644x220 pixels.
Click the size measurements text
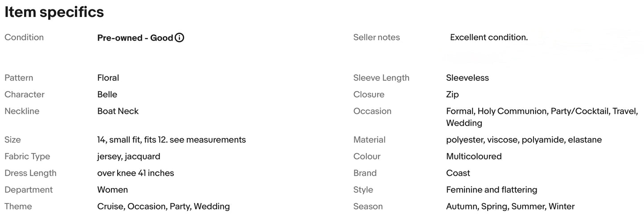click(172, 140)
